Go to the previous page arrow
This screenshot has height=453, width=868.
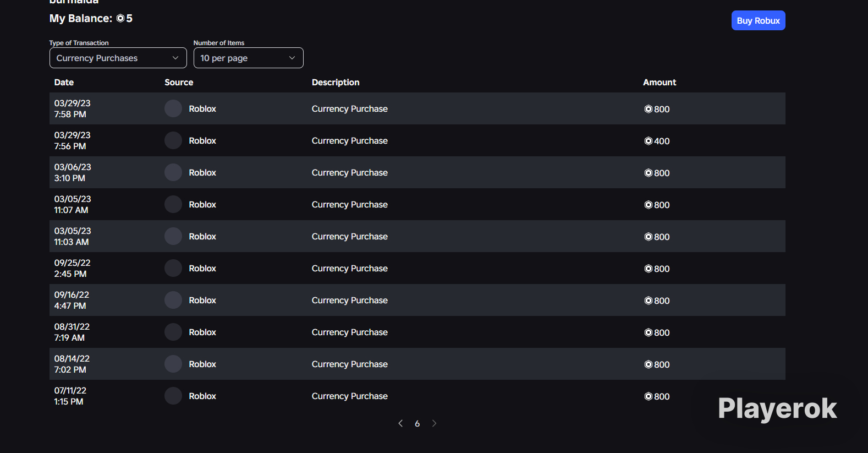pos(400,423)
